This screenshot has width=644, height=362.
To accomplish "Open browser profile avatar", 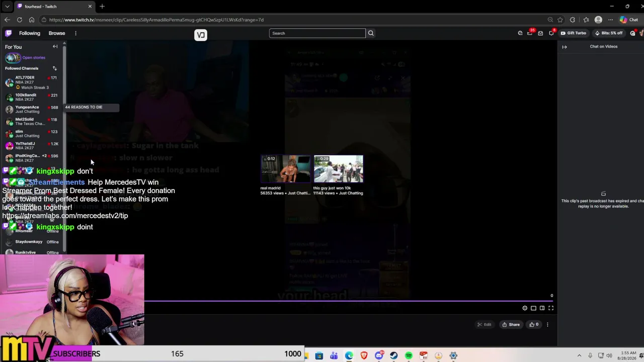I will (x=598, y=20).
